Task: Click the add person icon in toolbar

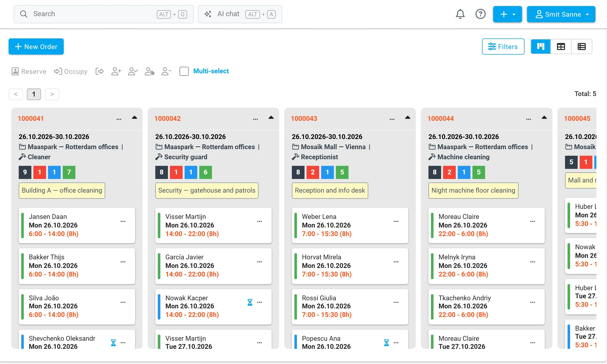Action: pyautogui.click(x=116, y=71)
